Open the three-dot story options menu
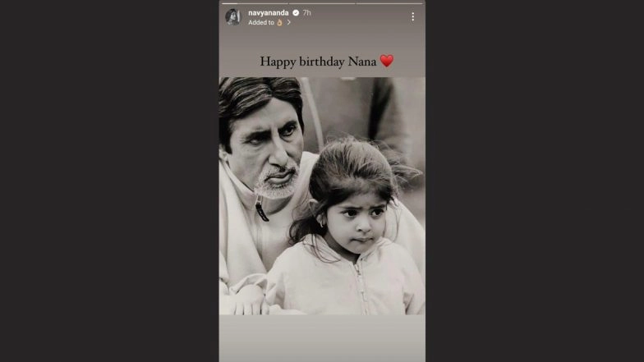 (412, 16)
